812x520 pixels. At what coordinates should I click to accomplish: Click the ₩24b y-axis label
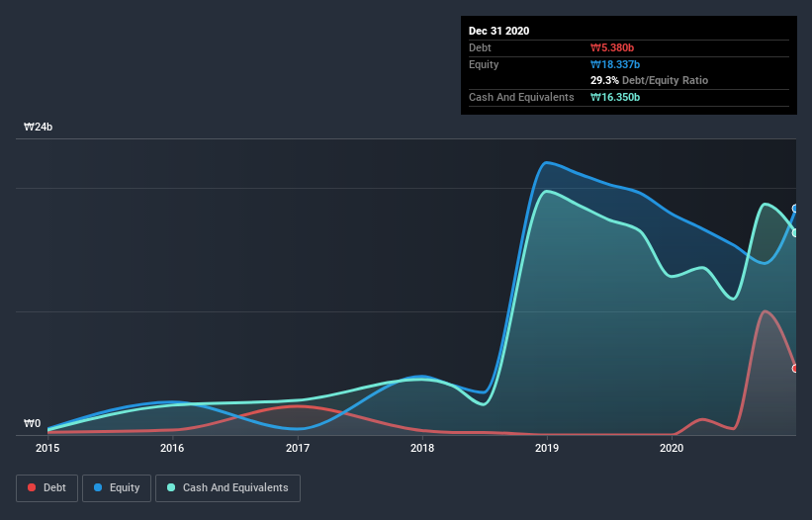pos(39,127)
